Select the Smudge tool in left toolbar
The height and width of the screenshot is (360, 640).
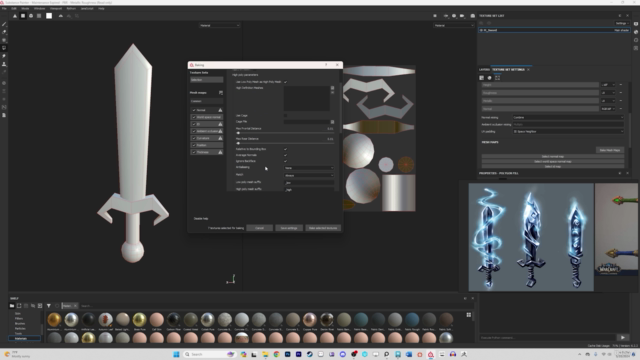pos(4,56)
